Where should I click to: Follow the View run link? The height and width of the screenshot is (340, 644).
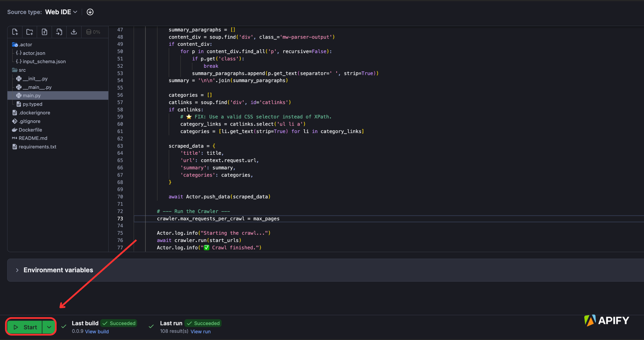201,332
